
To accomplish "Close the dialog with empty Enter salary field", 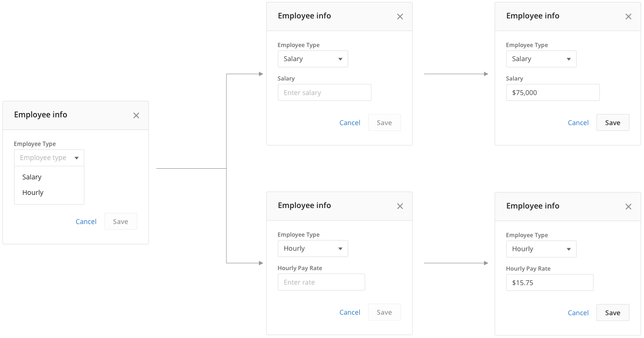I will (400, 16).
